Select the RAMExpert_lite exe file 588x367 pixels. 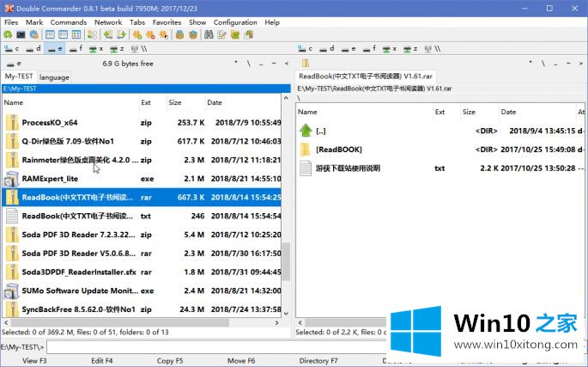tap(142, 179)
